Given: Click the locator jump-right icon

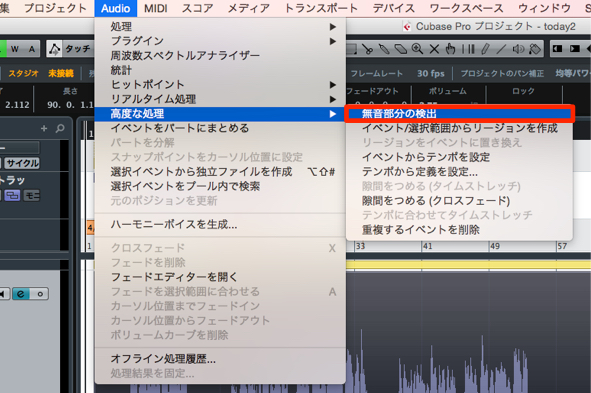Looking at the screenshot, I should [x=574, y=49].
